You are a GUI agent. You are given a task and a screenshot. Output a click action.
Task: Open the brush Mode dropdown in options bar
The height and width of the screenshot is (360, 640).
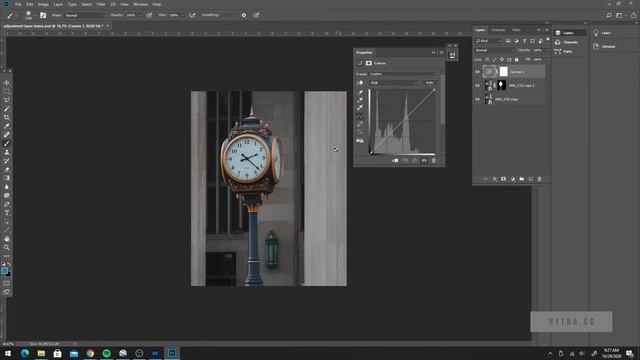tap(85, 15)
